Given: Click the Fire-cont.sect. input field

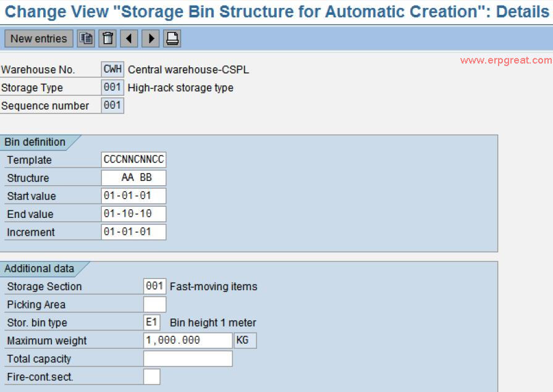Looking at the screenshot, I should pos(152,377).
